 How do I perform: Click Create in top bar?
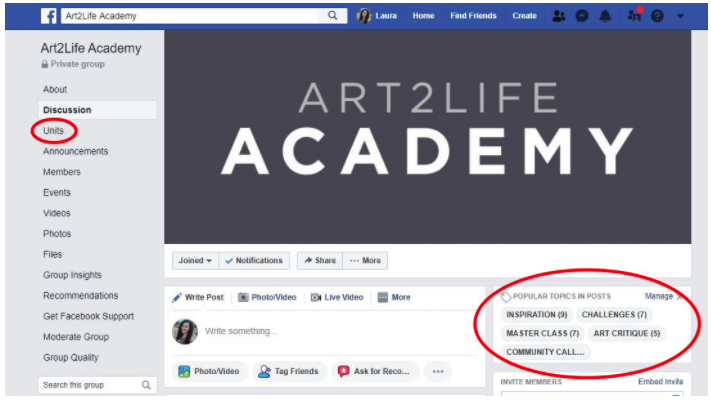(524, 16)
